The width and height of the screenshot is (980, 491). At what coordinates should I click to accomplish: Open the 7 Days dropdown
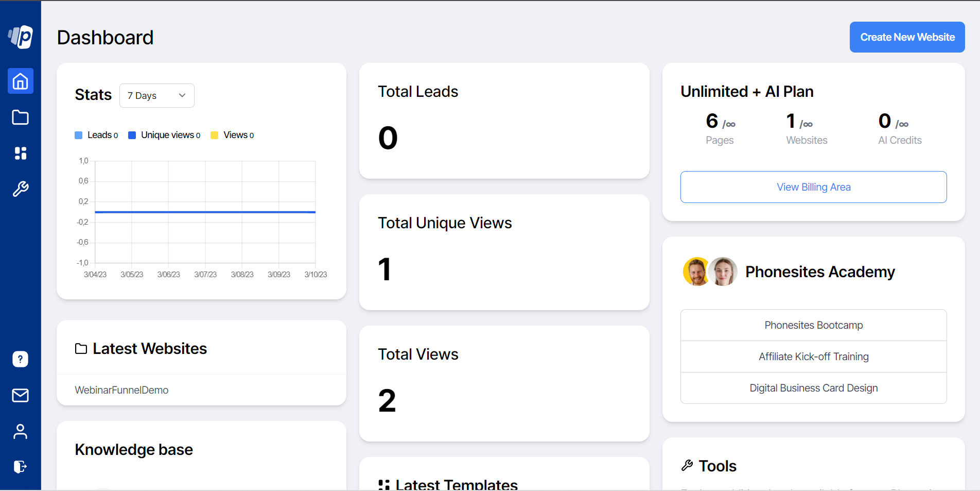coord(156,95)
